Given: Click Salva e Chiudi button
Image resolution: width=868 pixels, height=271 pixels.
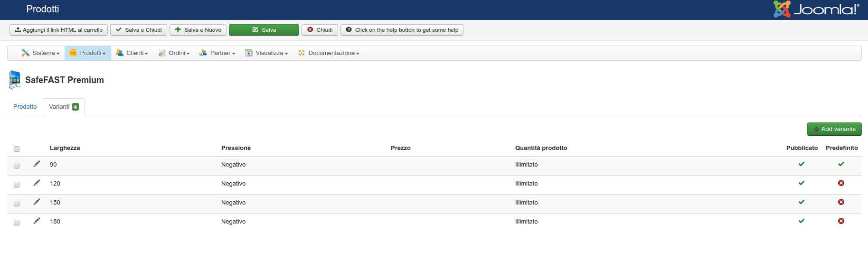Looking at the screenshot, I should click(139, 30).
